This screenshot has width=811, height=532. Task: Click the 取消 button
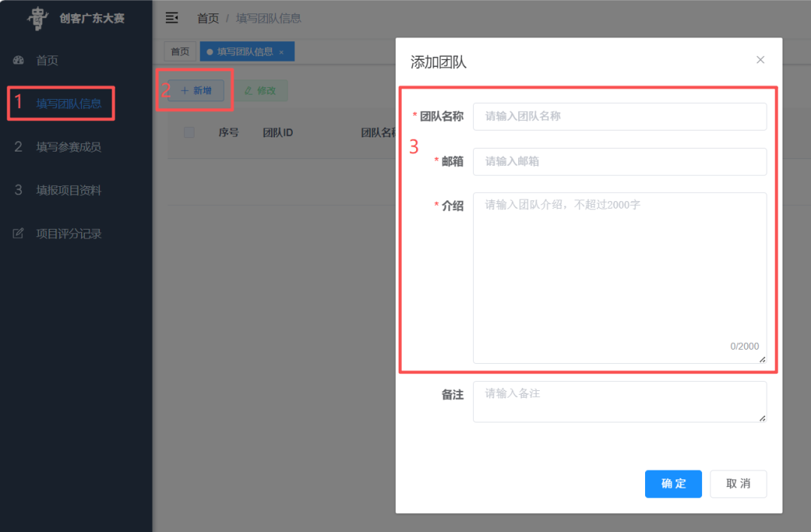[738, 483]
